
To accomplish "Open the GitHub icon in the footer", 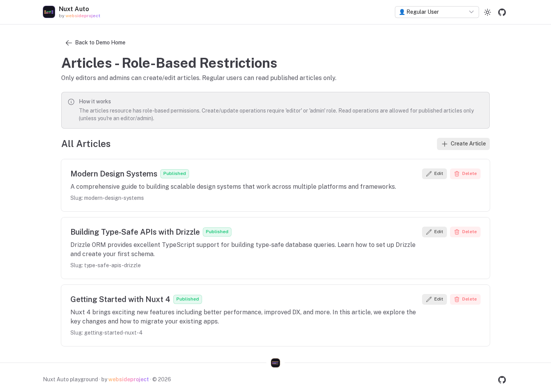I will point(502,380).
